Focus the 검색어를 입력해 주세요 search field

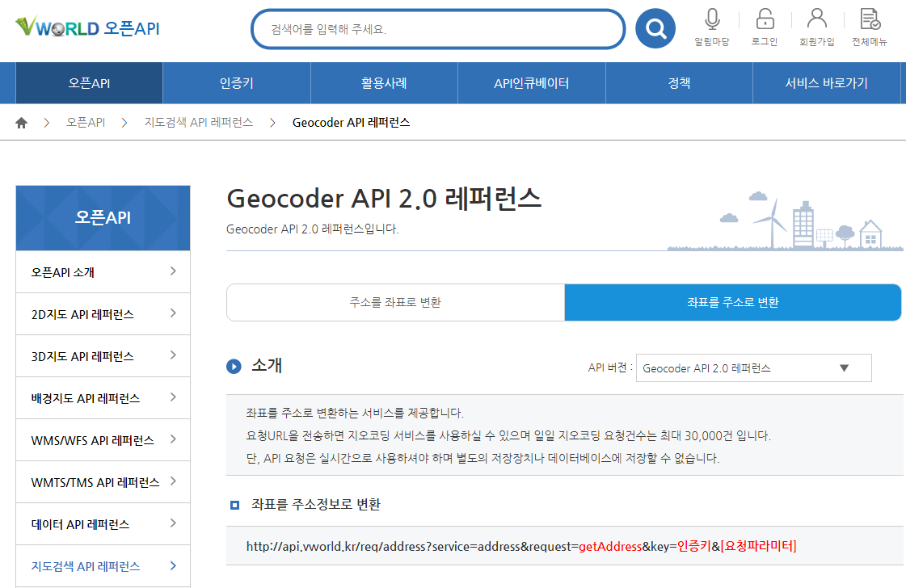tap(438, 29)
